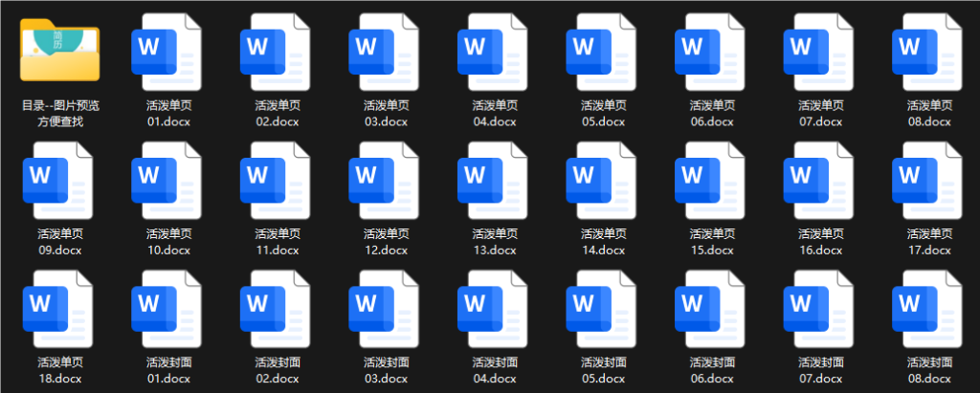Click the file name 活泼单页01.docx
This screenshot has height=393, width=980.
pyautogui.click(x=168, y=113)
